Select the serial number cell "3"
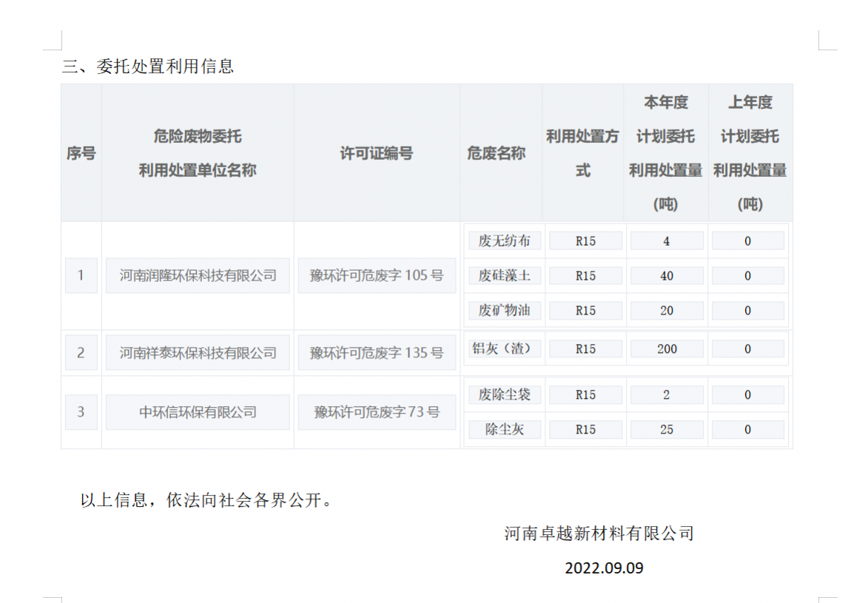The image size is (868, 603). point(81,412)
